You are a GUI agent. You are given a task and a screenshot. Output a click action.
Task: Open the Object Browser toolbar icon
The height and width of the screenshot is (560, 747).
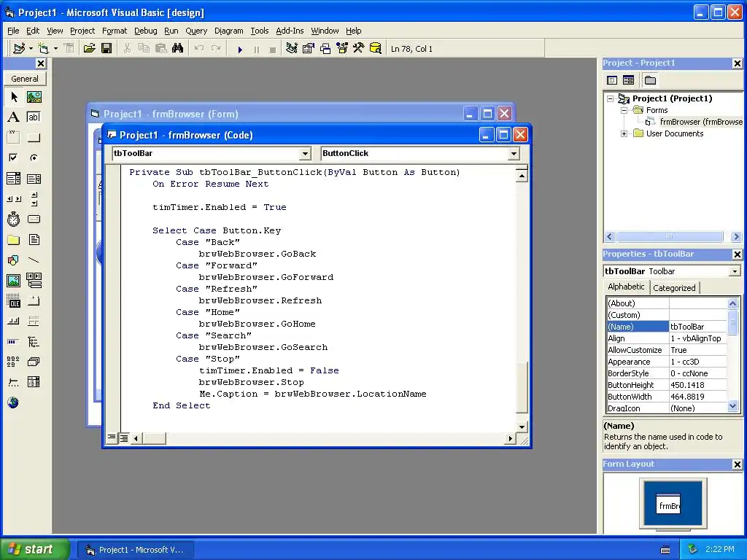tap(342, 49)
